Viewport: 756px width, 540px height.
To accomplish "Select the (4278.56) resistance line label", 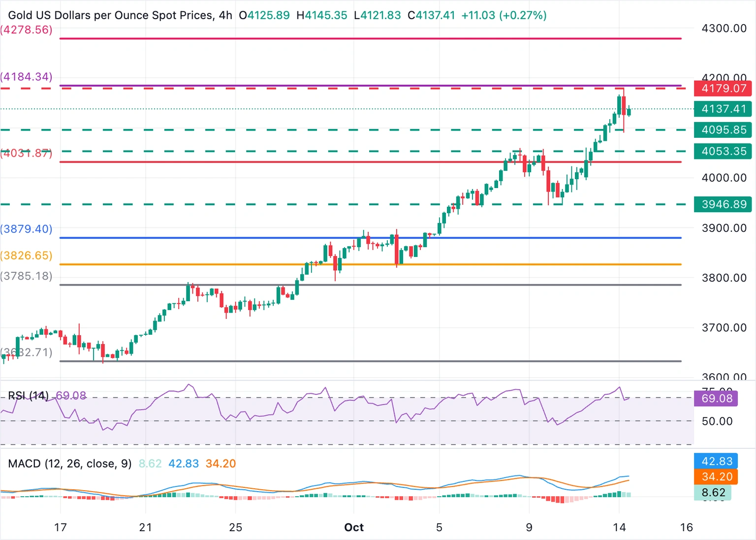I will click(27, 30).
